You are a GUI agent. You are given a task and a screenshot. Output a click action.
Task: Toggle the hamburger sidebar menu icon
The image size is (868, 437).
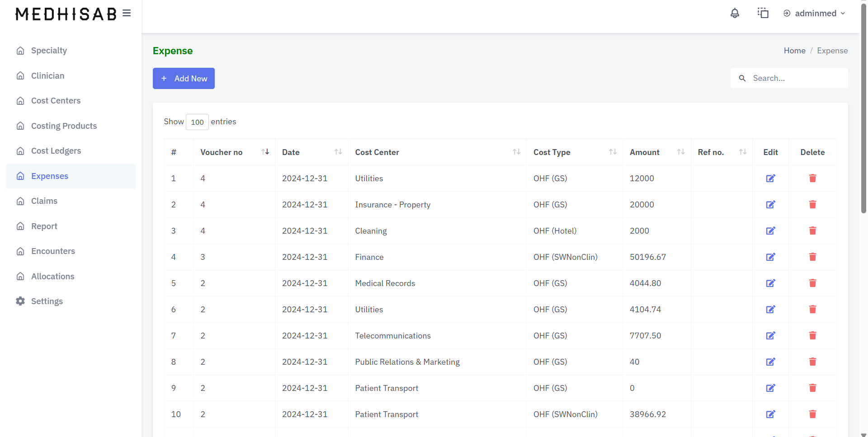(x=127, y=14)
